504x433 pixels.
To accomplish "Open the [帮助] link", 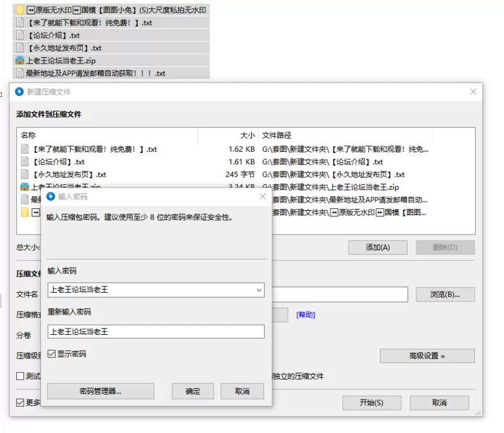I will point(306,315).
